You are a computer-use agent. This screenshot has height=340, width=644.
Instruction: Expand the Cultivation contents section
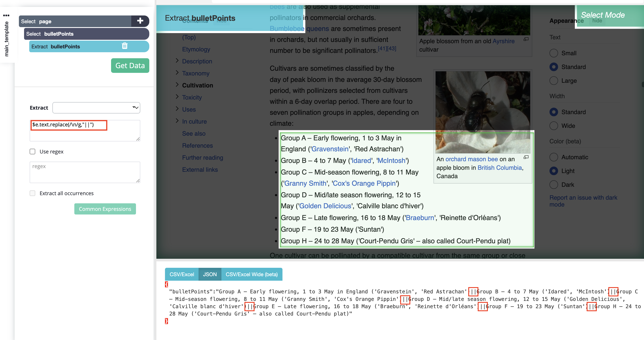pyautogui.click(x=177, y=85)
